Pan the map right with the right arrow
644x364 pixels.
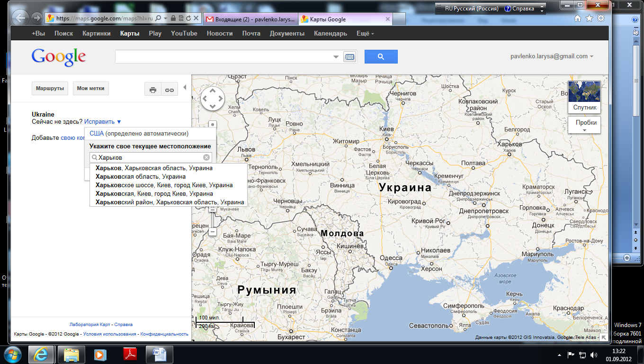coord(220,99)
